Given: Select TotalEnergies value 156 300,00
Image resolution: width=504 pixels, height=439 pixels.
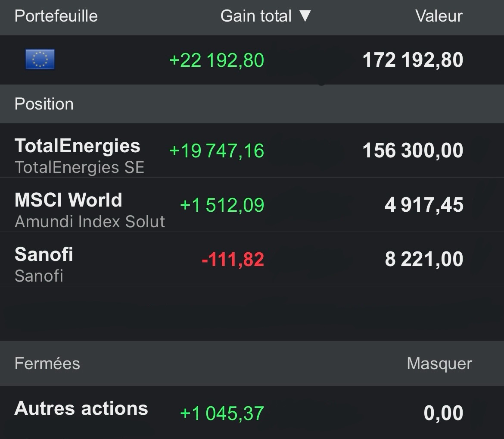Looking at the screenshot, I should pyautogui.click(x=413, y=151).
